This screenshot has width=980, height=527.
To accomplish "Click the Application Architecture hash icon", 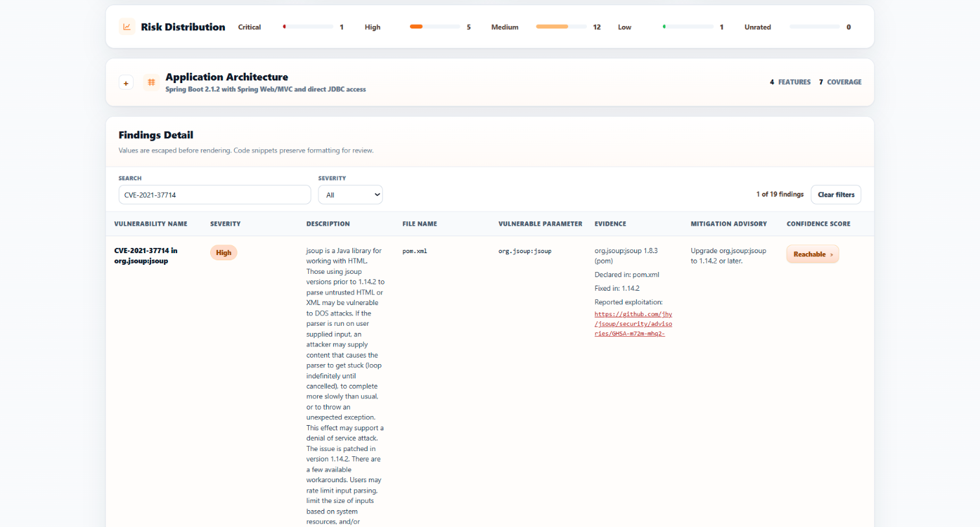I will (x=151, y=82).
